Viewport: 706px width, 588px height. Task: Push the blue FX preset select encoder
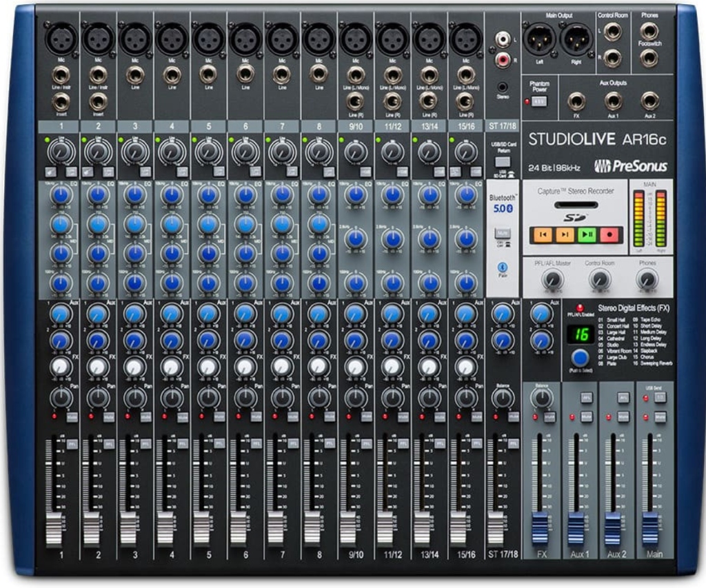(581, 358)
